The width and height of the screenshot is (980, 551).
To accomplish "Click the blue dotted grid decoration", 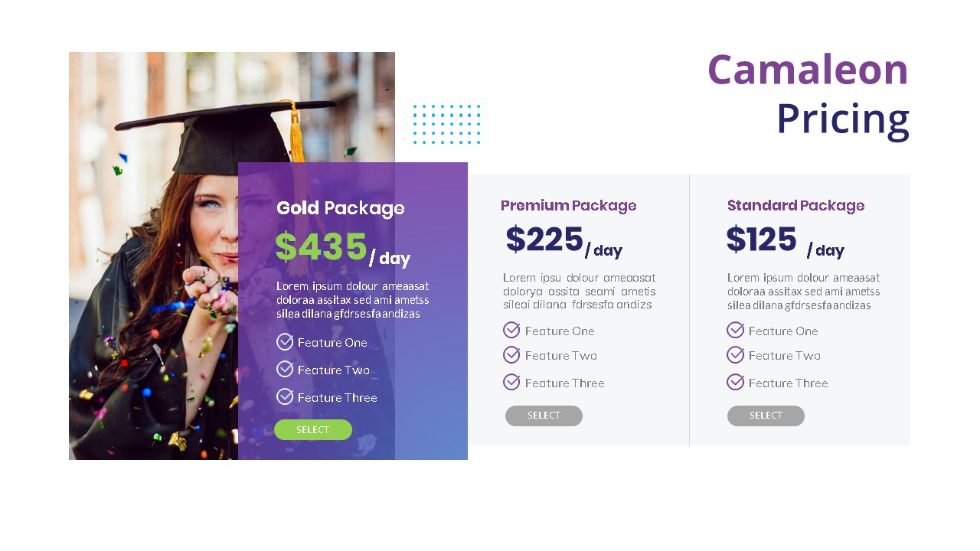I will (x=446, y=125).
